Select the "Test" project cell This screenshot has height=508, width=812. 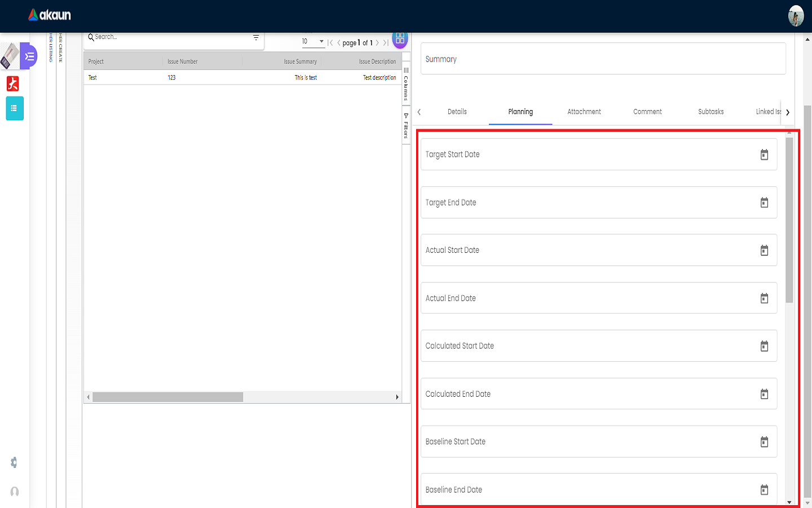123,77
